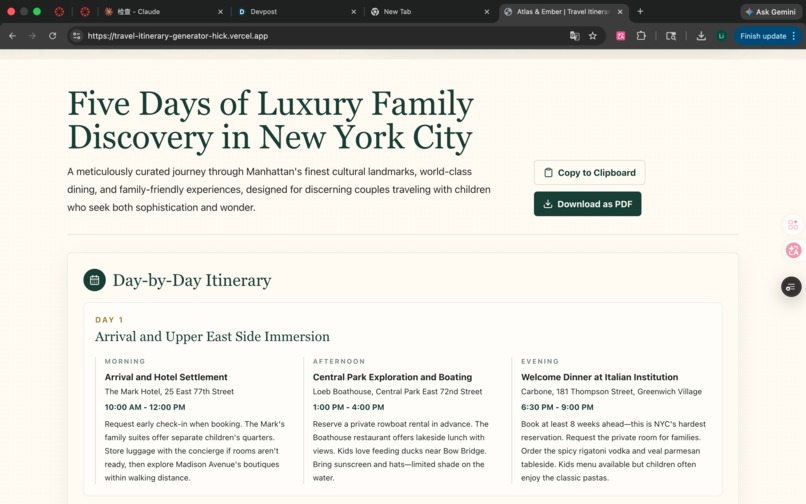Click the "AFTERNOON" section label
Viewport: 806px width, 504px height.
[339, 362]
